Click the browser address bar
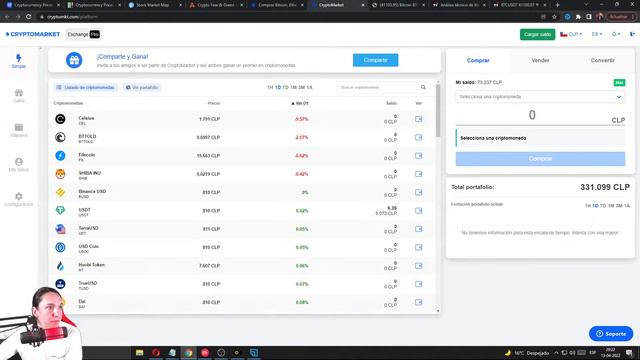This screenshot has height=360, width=640. click(286, 17)
